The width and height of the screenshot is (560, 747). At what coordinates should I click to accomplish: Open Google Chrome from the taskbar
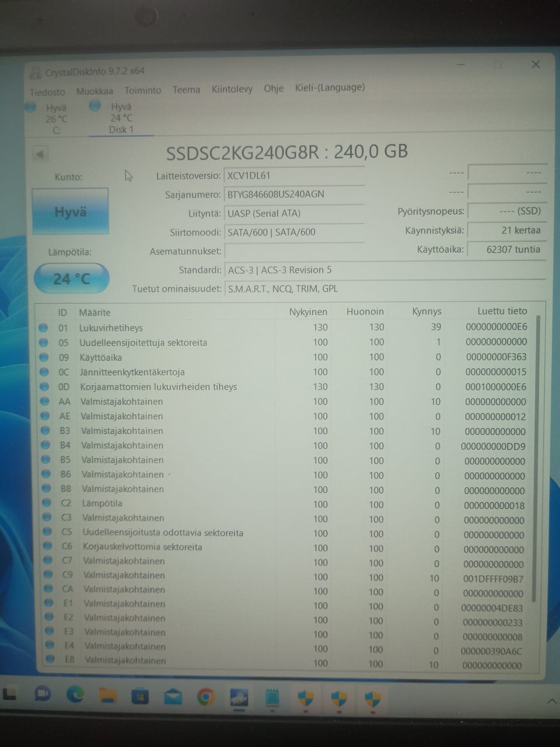click(x=205, y=697)
